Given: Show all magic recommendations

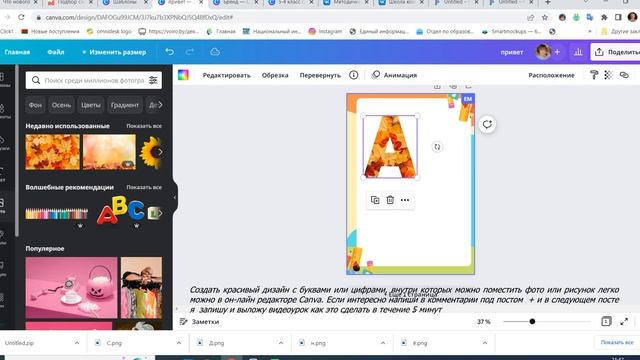Looking at the screenshot, I should coord(144,187).
